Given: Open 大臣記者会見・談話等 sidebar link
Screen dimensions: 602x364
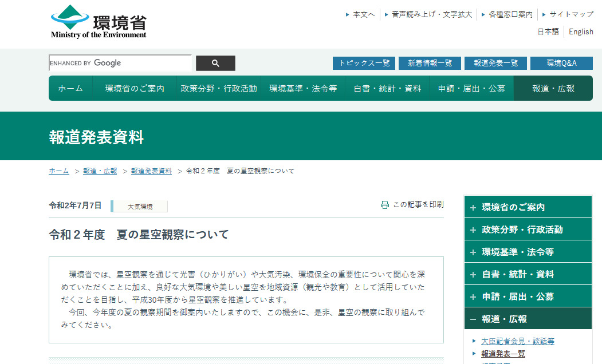Looking at the screenshot, I should [517, 341].
